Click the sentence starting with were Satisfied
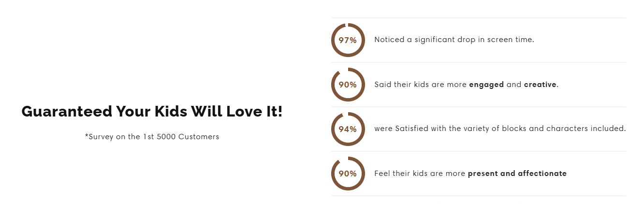644x204 pixels. coord(500,129)
